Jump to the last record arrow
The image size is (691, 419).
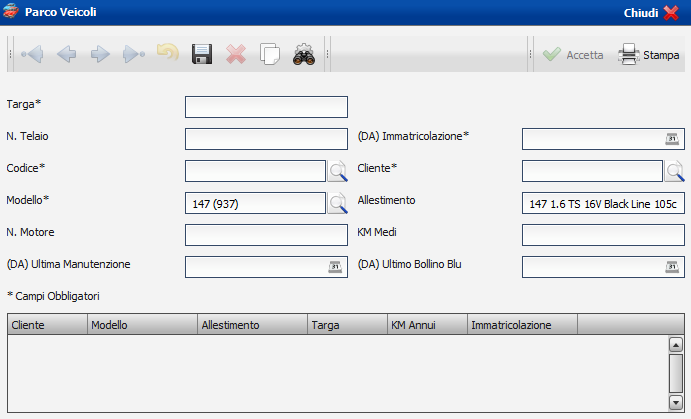pos(134,55)
